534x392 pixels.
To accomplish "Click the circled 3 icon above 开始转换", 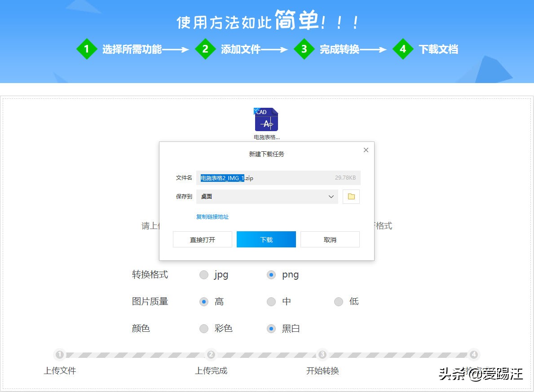I will 322,354.
